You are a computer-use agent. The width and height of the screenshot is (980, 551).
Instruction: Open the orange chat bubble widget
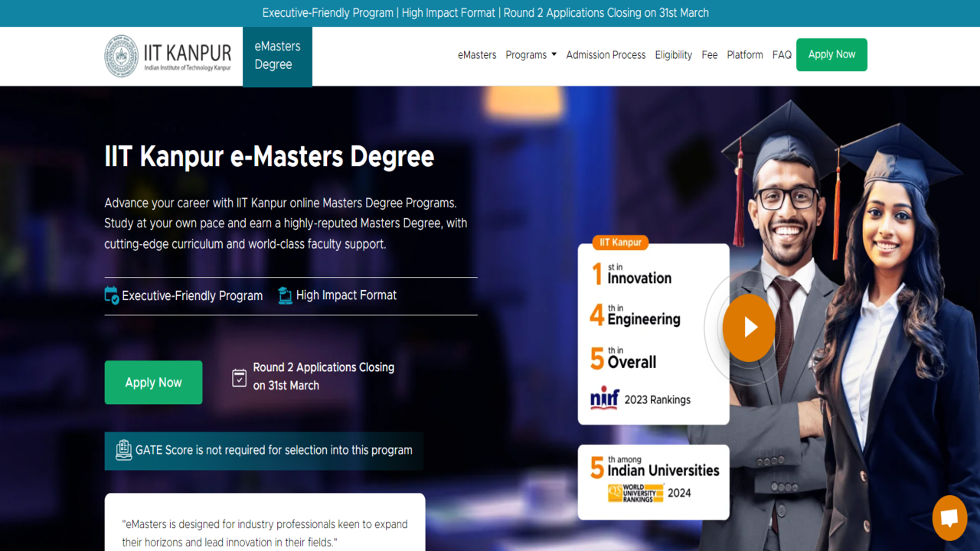point(949,518)
